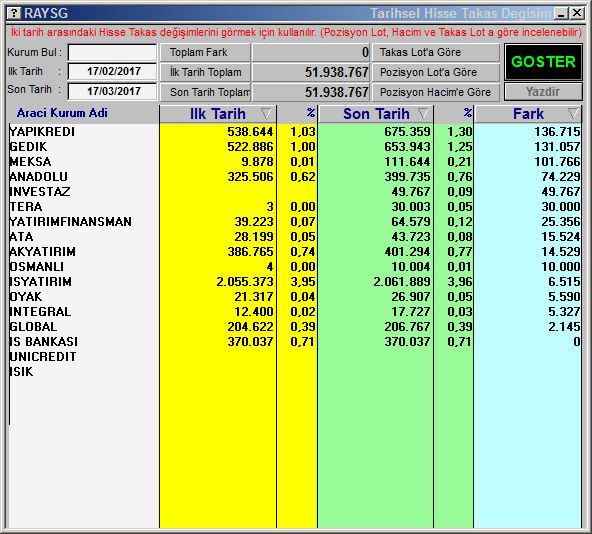592x534 pixels.
Task: Select the YAPIKREDI row
Action: (294, 132)
